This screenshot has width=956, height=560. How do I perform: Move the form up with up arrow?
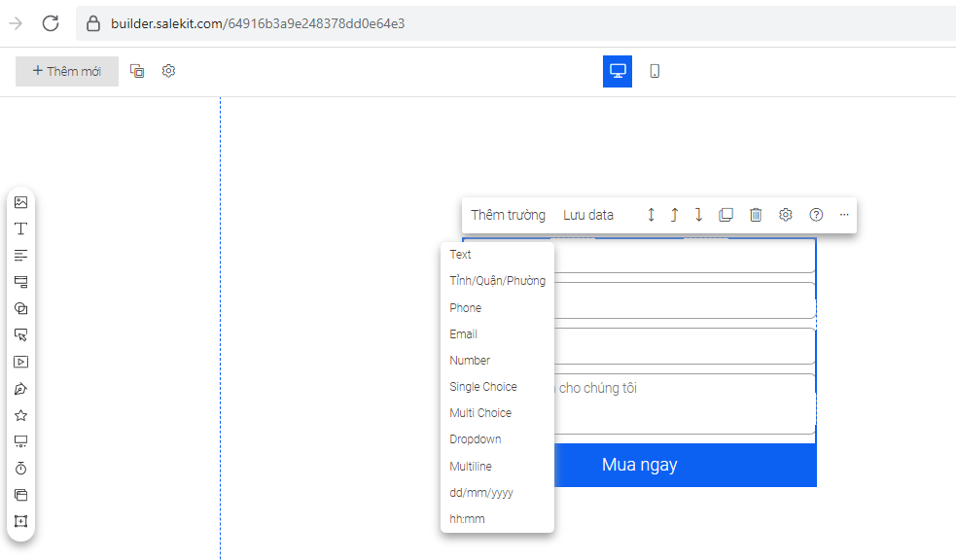pos(674,215)
